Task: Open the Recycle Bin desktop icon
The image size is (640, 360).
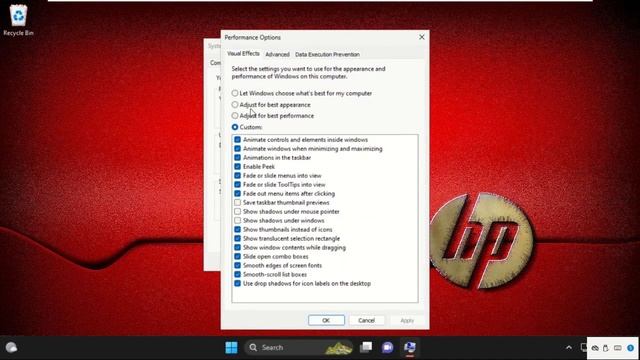Action: click(x=18, y=20)
